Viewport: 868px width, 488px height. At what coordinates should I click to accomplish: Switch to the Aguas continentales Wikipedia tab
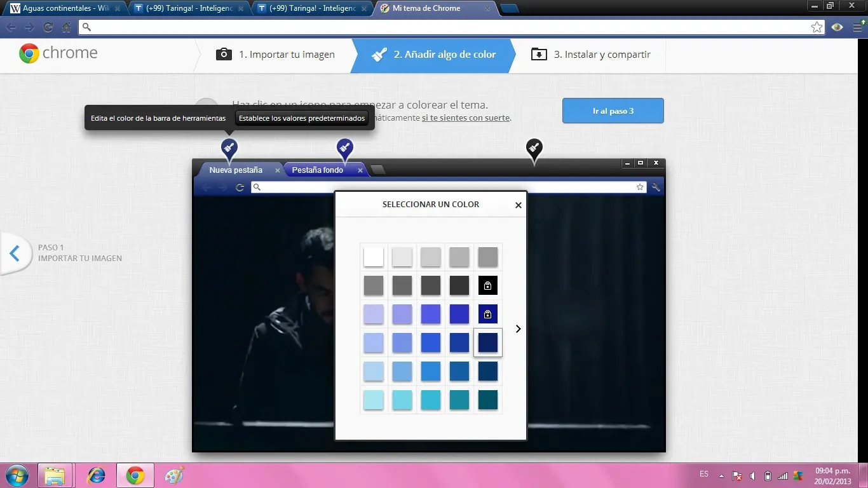65,9
